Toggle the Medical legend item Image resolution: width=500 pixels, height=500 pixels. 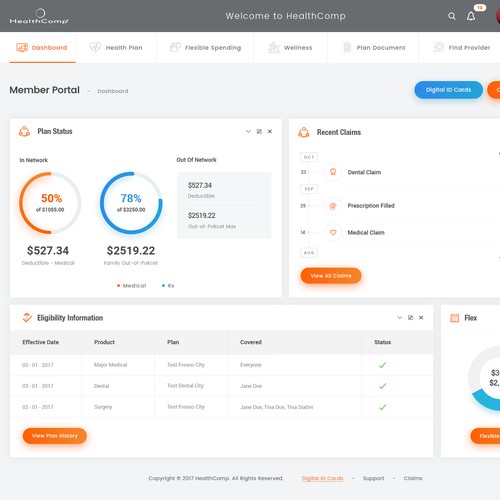coord(132,286)
